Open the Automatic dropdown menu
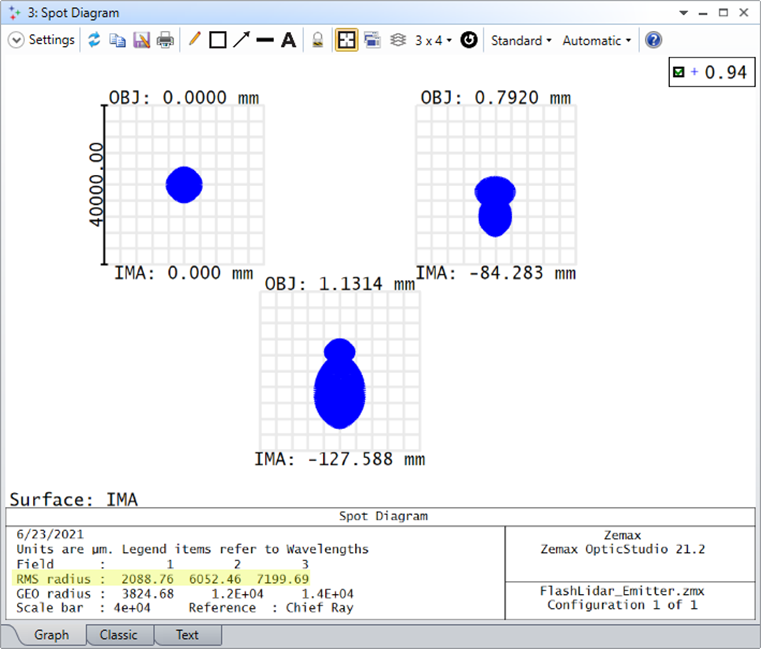The width and height of the screenshot is (761, 649). tap(597, 41)
